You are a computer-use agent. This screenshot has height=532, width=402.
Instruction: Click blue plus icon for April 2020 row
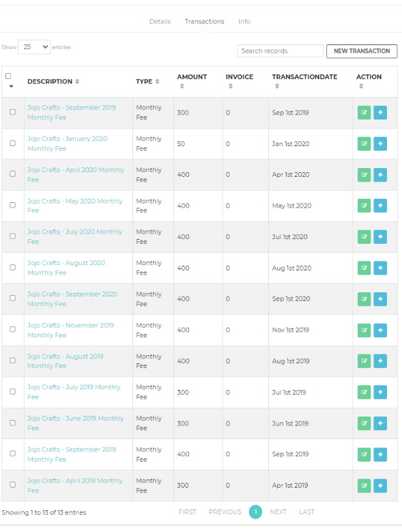click(x=380, y=175)
